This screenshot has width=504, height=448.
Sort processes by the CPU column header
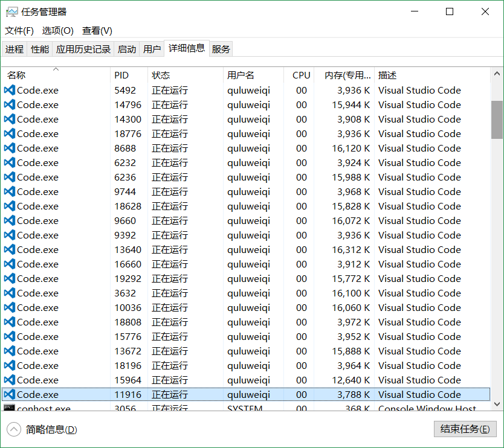[x=300, y=75]
